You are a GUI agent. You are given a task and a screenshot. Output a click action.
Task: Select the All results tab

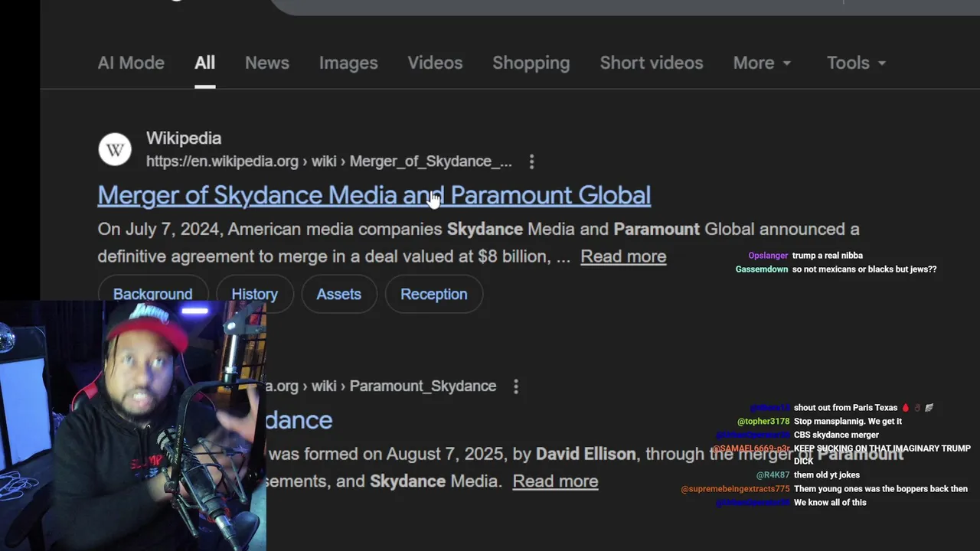click(x=204, y=63)
